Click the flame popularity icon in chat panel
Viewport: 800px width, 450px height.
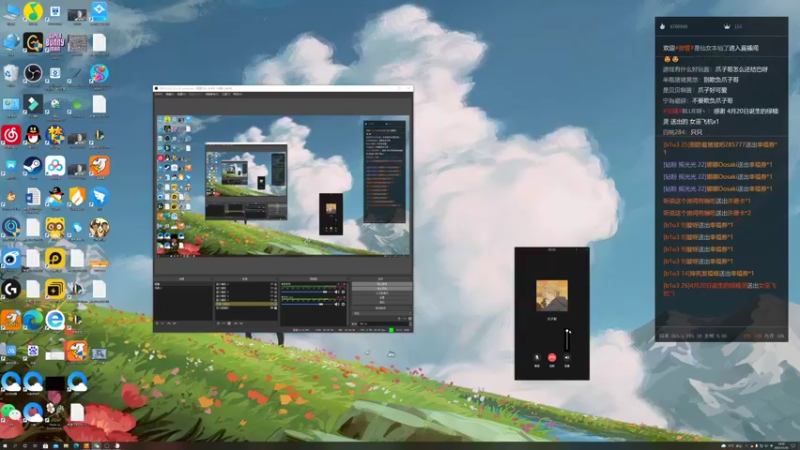[662, 26]
